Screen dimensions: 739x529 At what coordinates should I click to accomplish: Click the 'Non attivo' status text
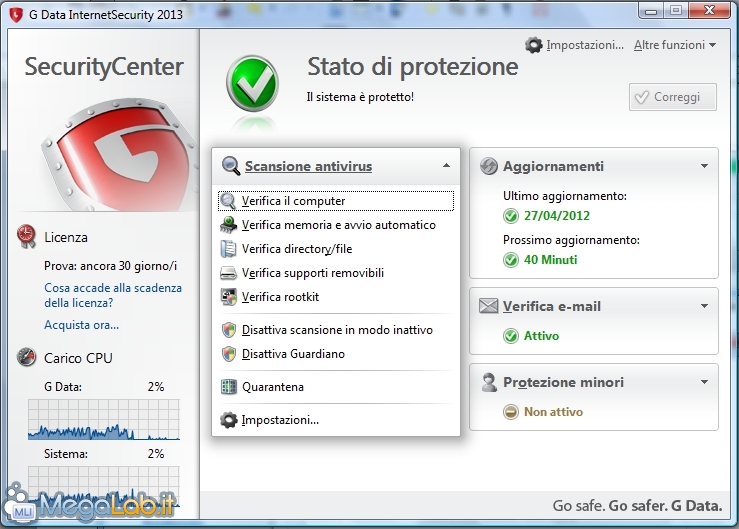[x=553, y=412]
